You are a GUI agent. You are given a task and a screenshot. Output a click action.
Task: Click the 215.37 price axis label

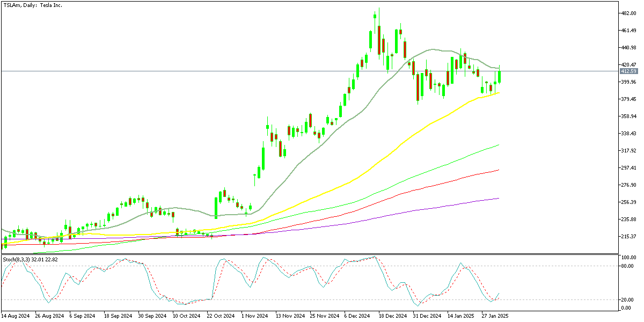tap(628, 237)
